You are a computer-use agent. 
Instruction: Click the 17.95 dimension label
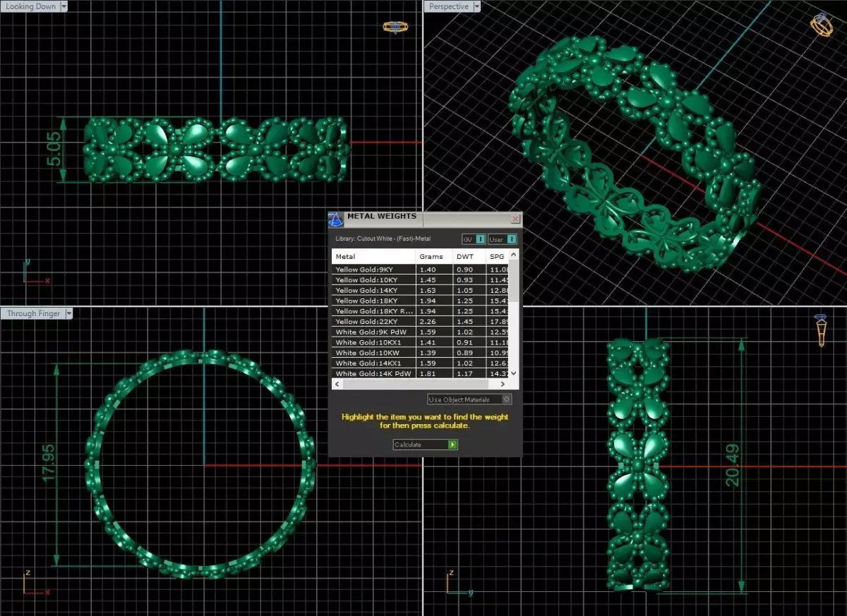pyautogui.click(x=48, y=464)
